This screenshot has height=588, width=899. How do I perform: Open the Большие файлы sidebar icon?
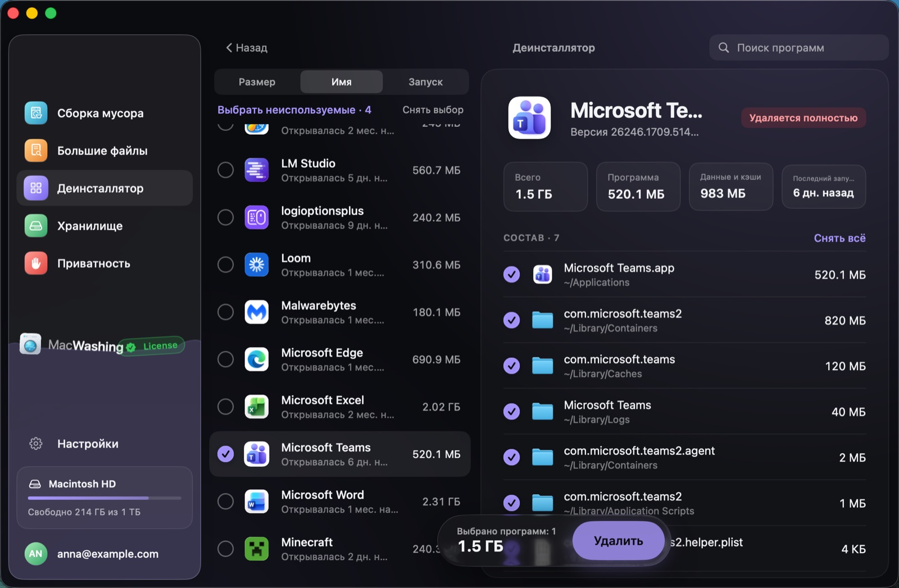pos(36,151)
